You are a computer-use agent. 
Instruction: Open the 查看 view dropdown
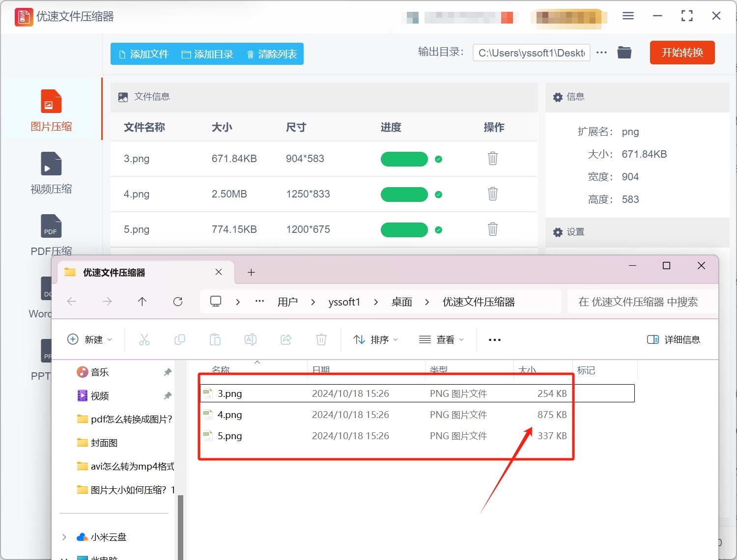pos(441,340)
